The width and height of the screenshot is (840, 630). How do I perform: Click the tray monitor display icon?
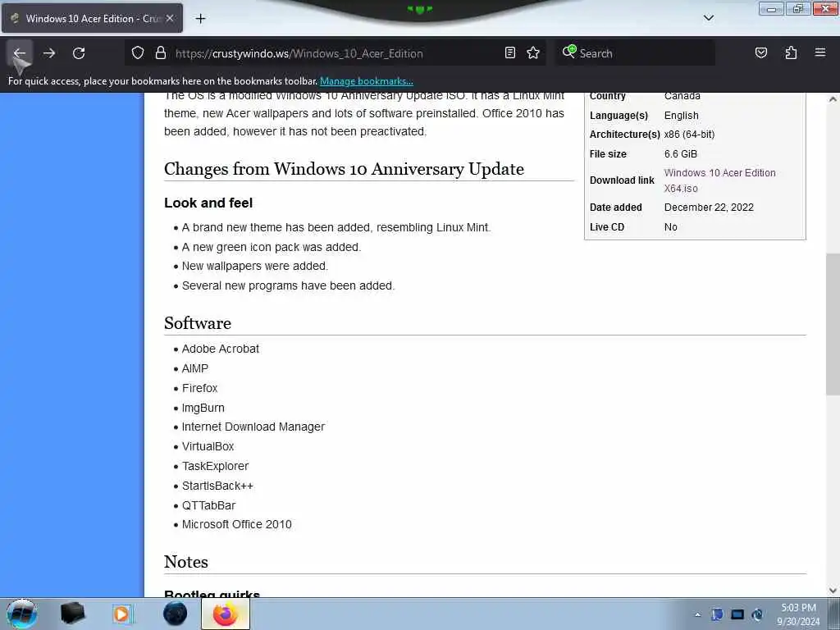(737, 614)
